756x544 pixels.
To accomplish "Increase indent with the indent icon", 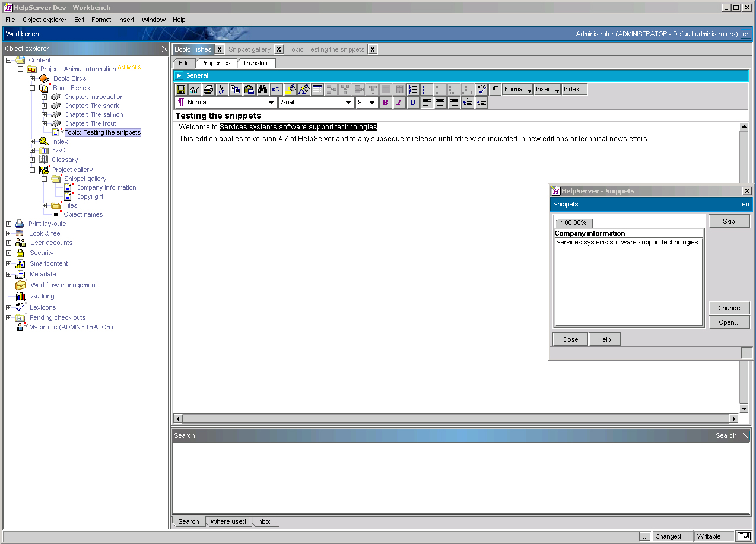I will click(x=481, y=103).
